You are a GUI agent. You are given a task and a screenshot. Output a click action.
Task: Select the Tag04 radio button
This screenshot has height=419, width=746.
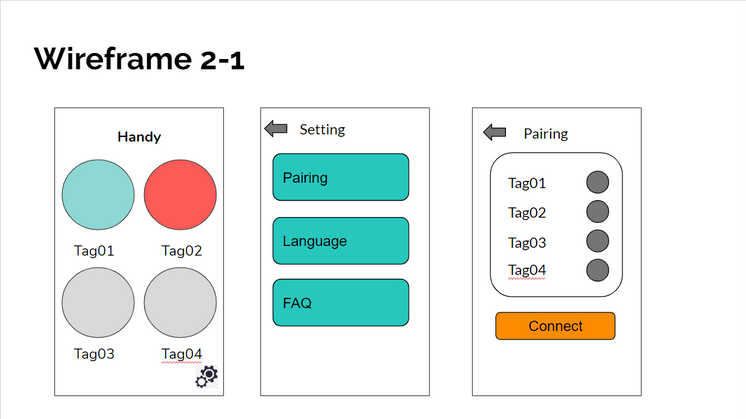(x=597, y=269)
